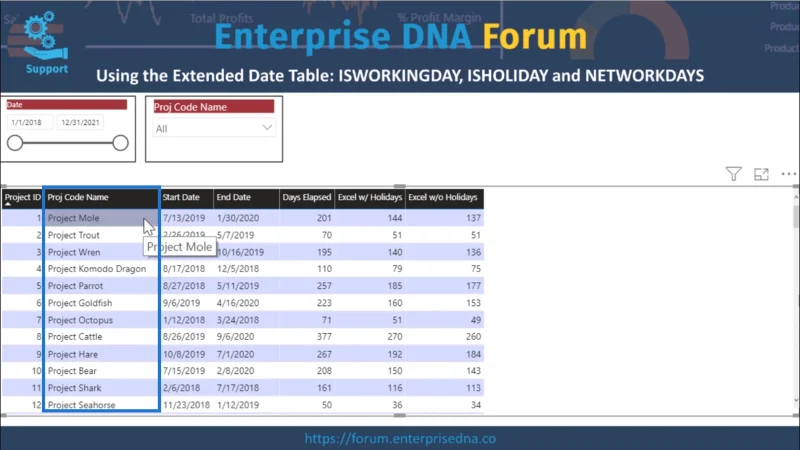Viewport: 800px width, 450px height.
Task: Click start date 11/23/2018
Action: 186,405
